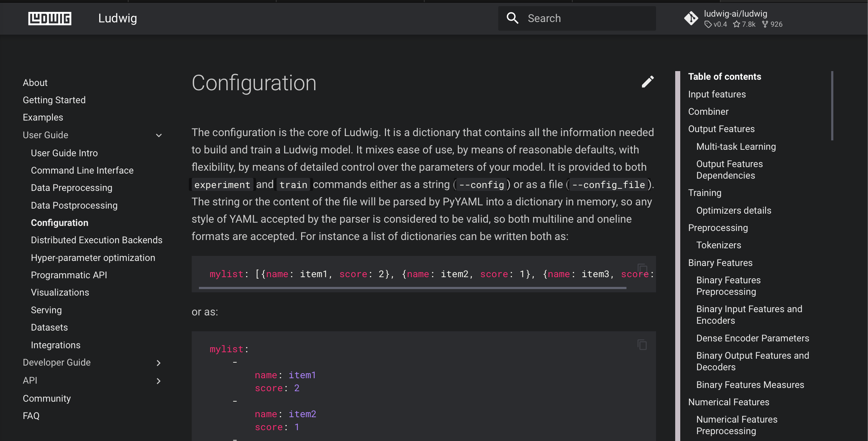Open the Visualizations user guide page
The width and height of the screenshot is (868, 441).
(x=60, y=292)
